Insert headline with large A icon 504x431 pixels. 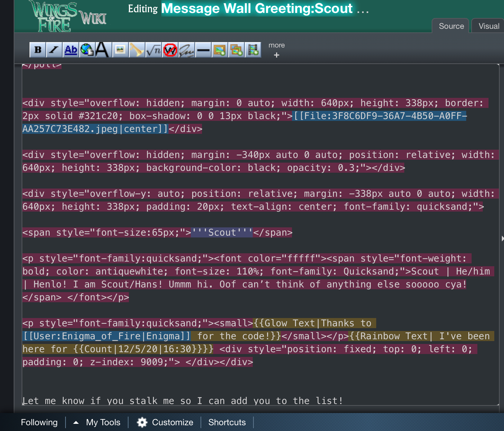[x=102, y=50]
